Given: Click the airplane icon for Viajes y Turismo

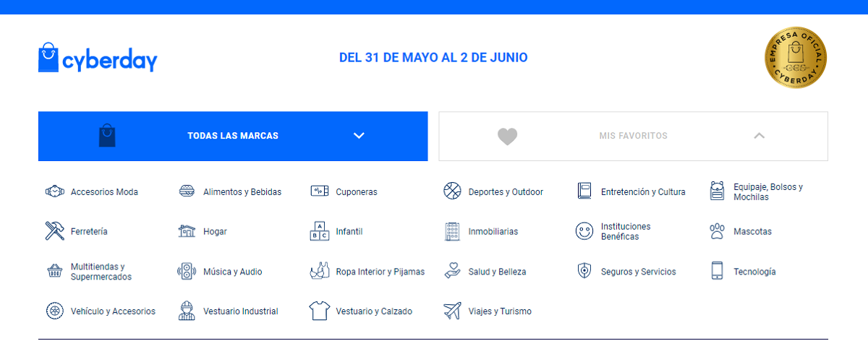Looking at the screenshot, I should click(452, 311).
